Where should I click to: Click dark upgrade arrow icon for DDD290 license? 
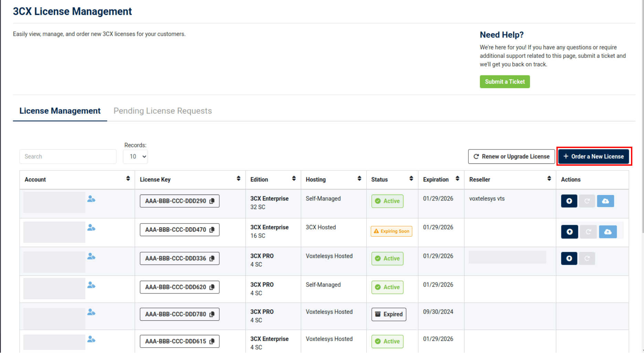coord(569,201)
